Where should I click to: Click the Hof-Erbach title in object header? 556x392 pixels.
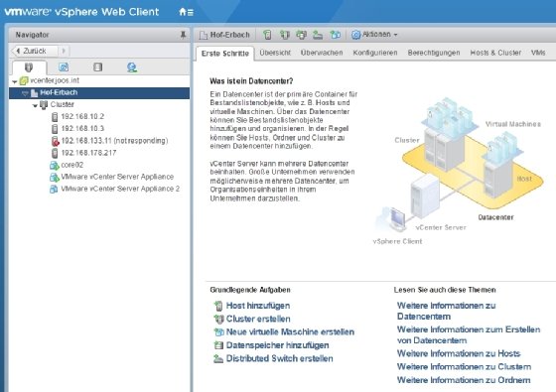click(x=229, y=35)
